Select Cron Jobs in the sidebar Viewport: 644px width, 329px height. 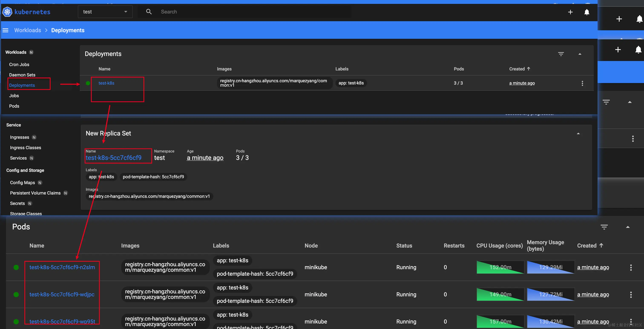point(19,65)
